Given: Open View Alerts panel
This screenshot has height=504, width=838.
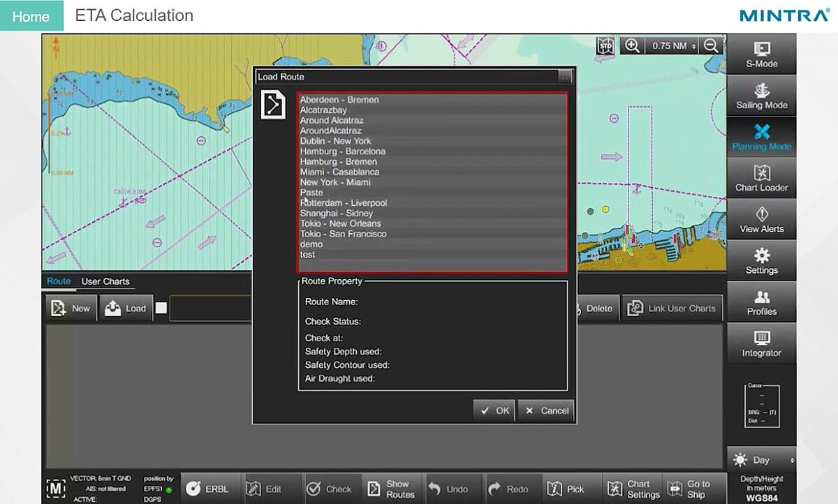Looking at the screenshot, I should pyautogui.click(x=761, y=220).
